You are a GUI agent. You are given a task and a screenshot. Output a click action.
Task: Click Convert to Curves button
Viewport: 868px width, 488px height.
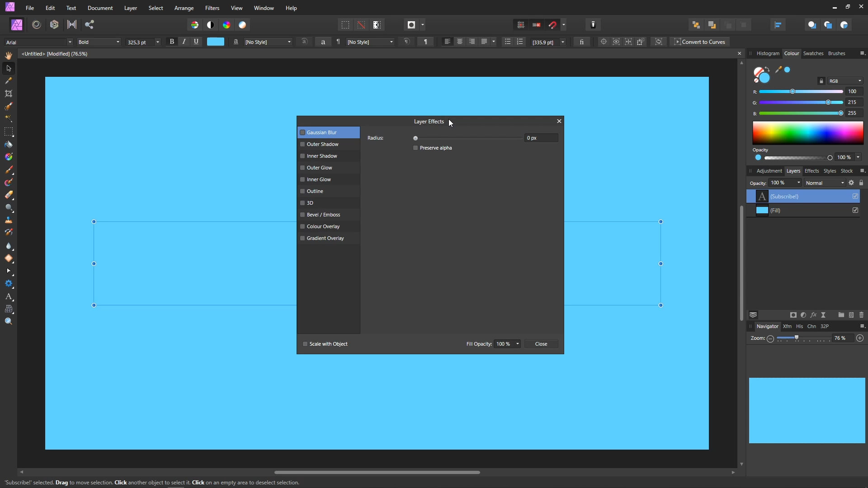point(700,42)
